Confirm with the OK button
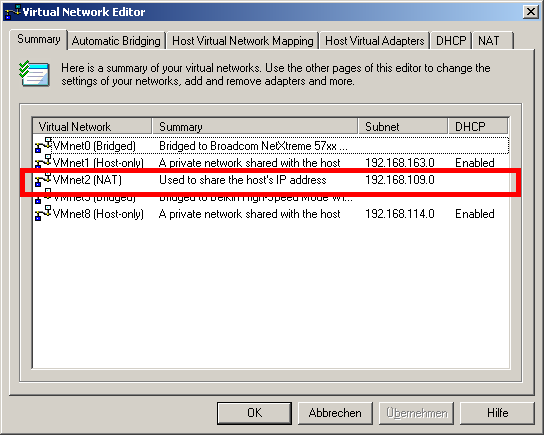 [x=254, y=413]
